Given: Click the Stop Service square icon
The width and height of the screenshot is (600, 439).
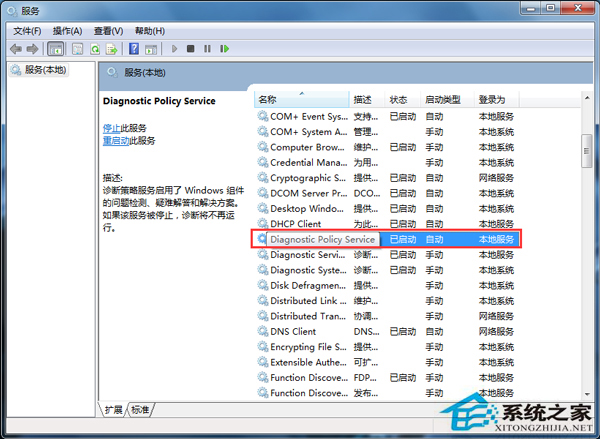Looking at the screenshot, I should click(191, 49).
